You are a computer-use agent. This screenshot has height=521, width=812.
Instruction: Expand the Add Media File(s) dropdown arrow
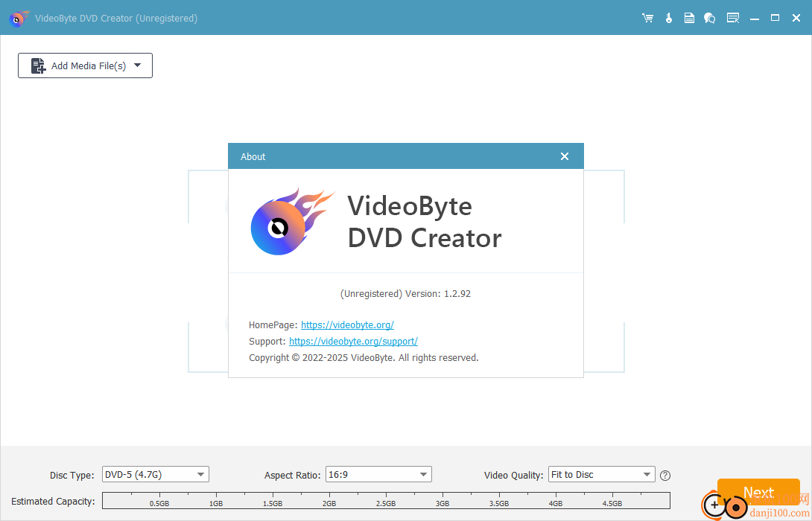point(137,65)
